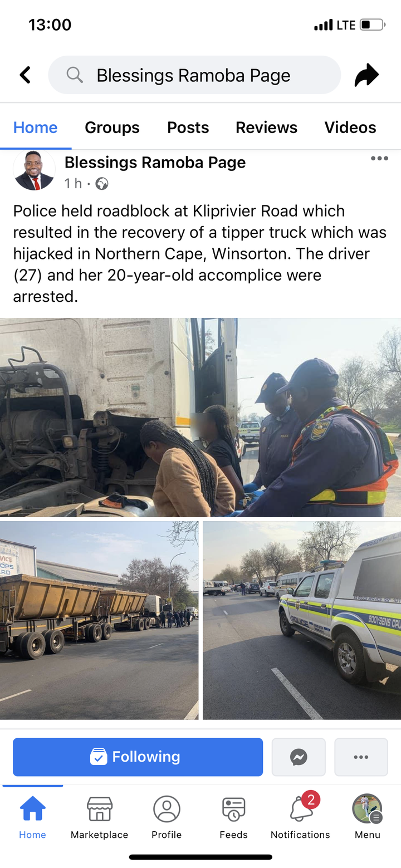Screen dimensions: 401x868
Task: Open the Reviews tab
Action: click(x=266, y=127)
